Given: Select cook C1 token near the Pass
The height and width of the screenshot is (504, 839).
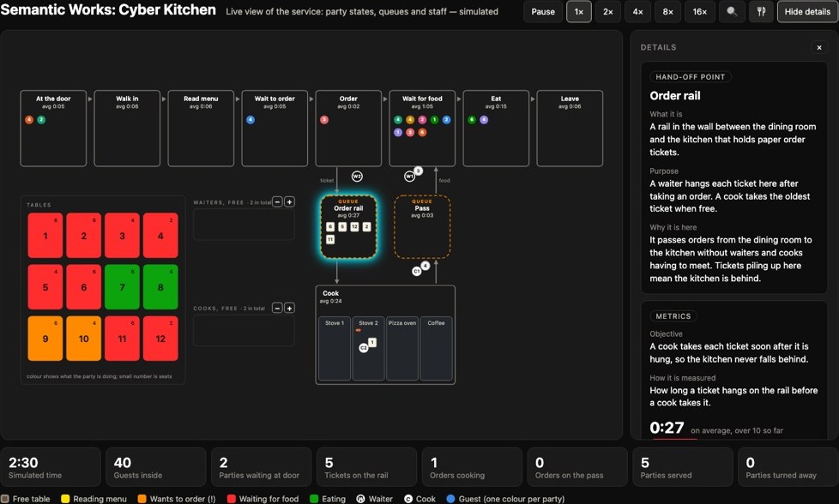Looking at the screenshot, I should tap(416, 272).
